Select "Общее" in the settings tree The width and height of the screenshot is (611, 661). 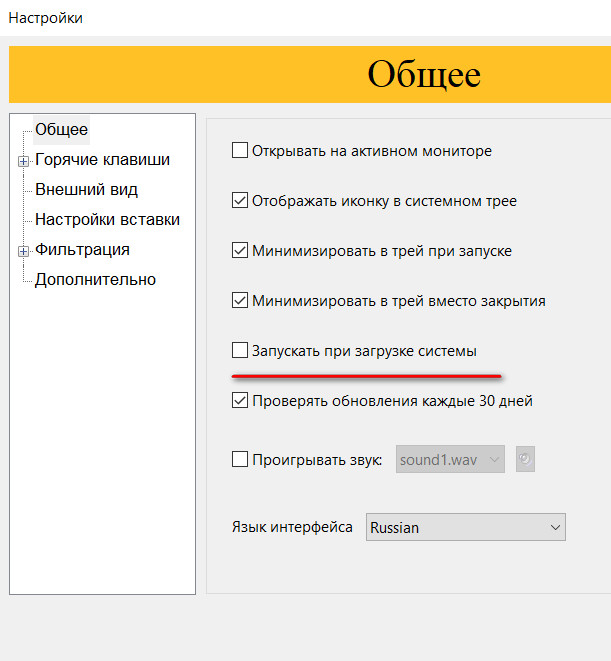tap(61, 129)
